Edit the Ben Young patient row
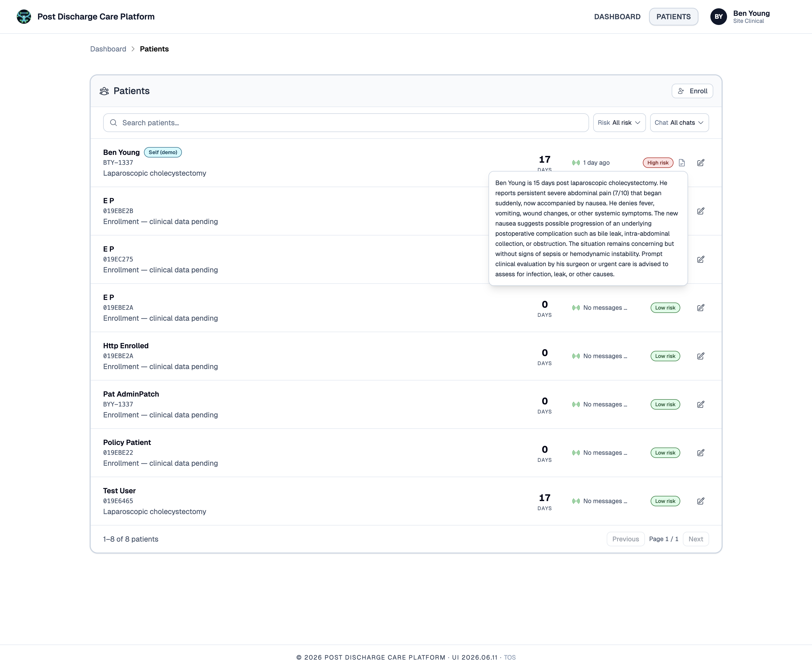Screen dimensions: 812x670 click(x=701, y=163)
